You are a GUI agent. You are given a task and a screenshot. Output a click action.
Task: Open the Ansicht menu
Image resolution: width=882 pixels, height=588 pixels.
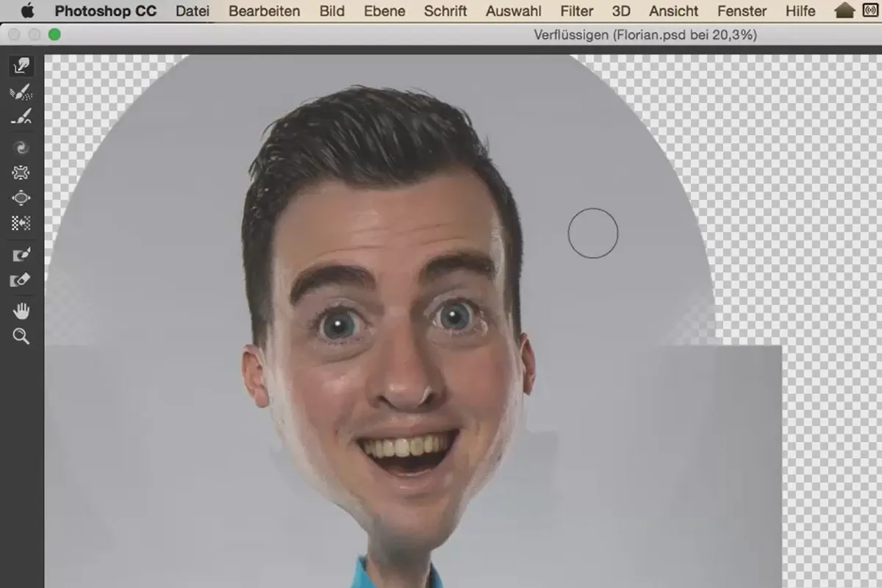coord(675,11)
